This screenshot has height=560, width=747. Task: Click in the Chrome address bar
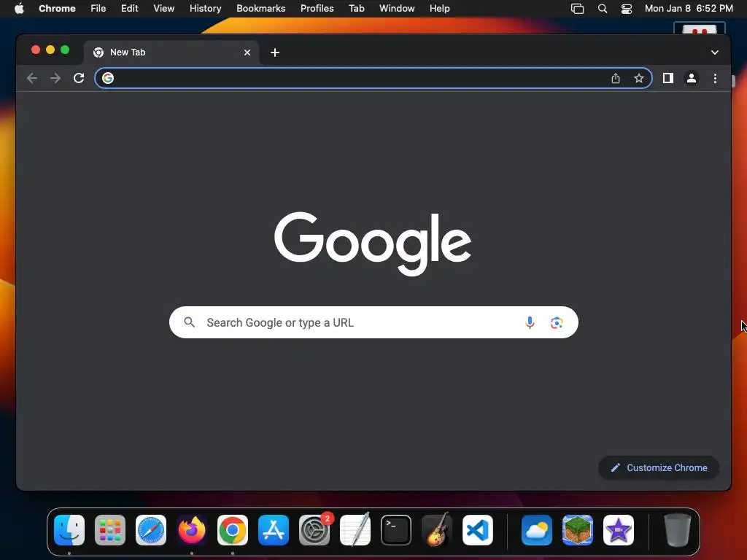pos(373,78)
